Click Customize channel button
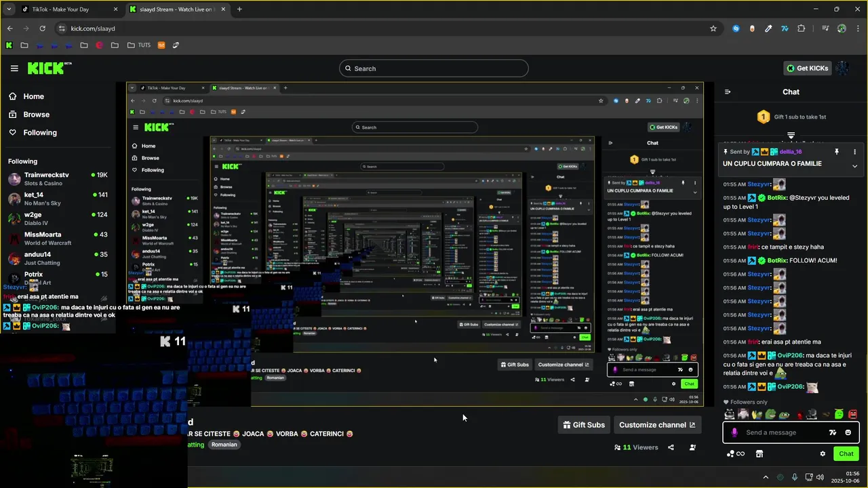 [x=657, y=425]
